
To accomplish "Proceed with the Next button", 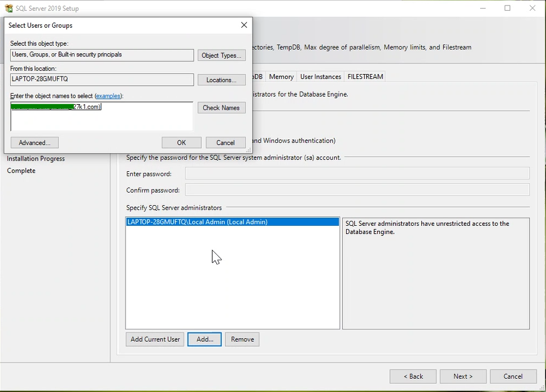I will click(463, 376).
